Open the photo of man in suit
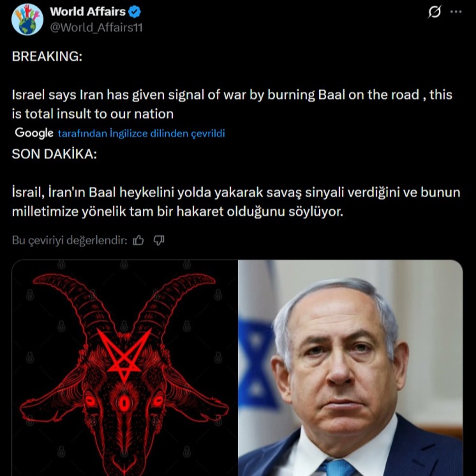Image resolution: width=476 pixels, height=476 pixels. point(350,368)
